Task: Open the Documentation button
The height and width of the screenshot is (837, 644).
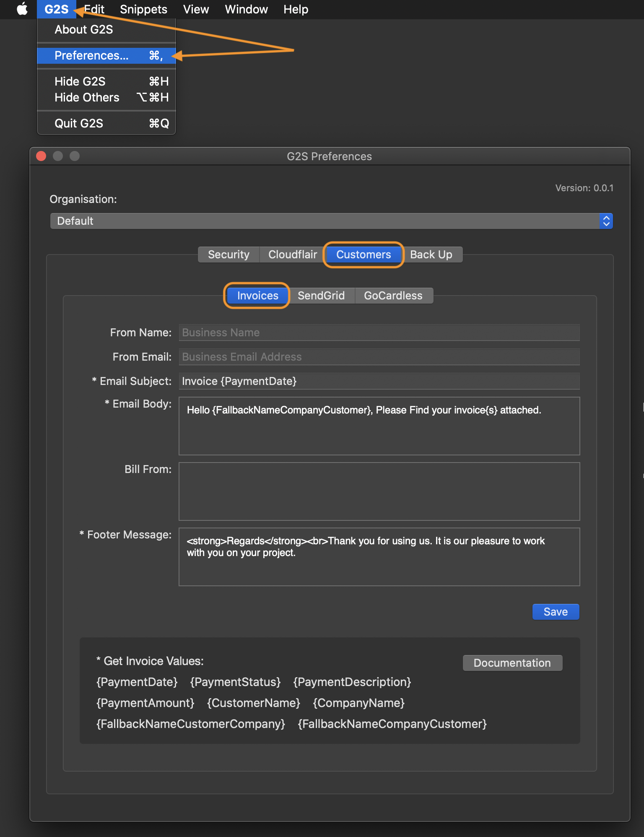Action: 512,663
